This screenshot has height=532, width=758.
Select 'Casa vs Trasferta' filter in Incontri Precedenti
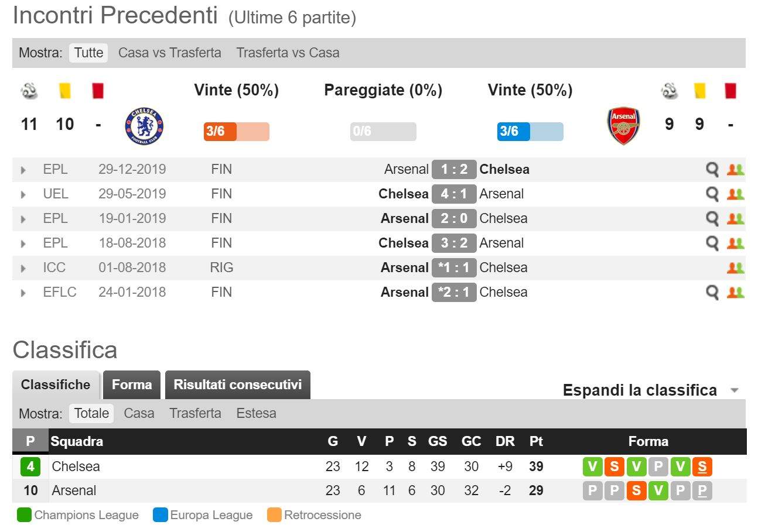point(170,53)
